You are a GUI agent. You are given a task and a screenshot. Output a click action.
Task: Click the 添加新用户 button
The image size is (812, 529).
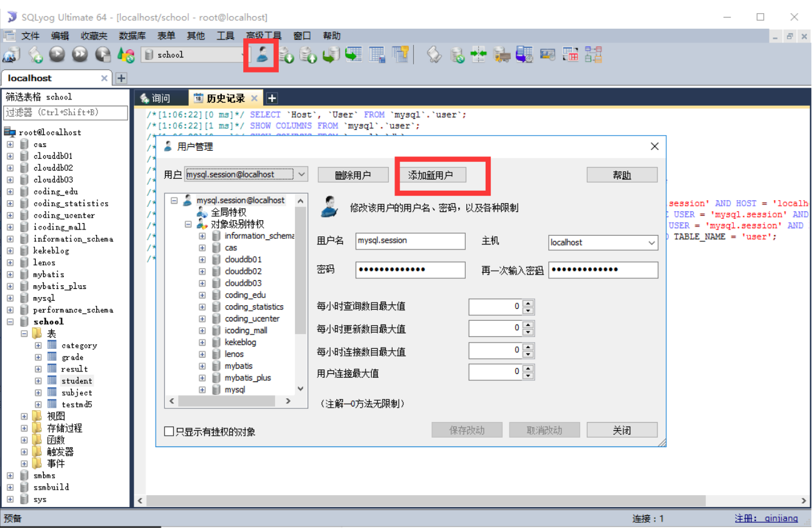coord(431,175)
